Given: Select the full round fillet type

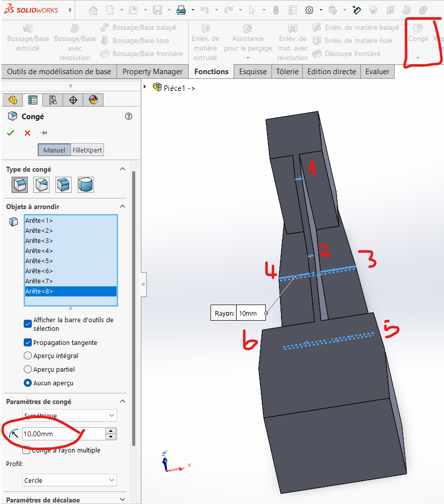Looking at the screenshot, I should [x=86, y=185].
